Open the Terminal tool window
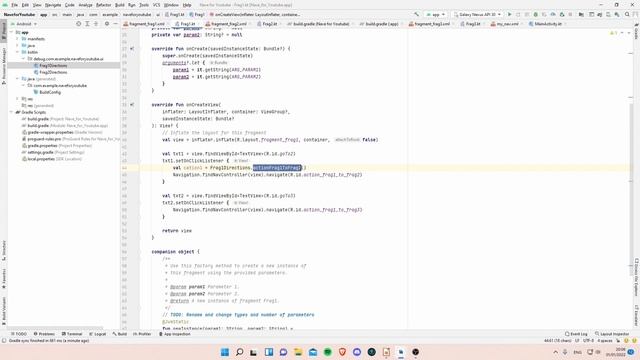 pyautogui.click(x=72, y=334)
